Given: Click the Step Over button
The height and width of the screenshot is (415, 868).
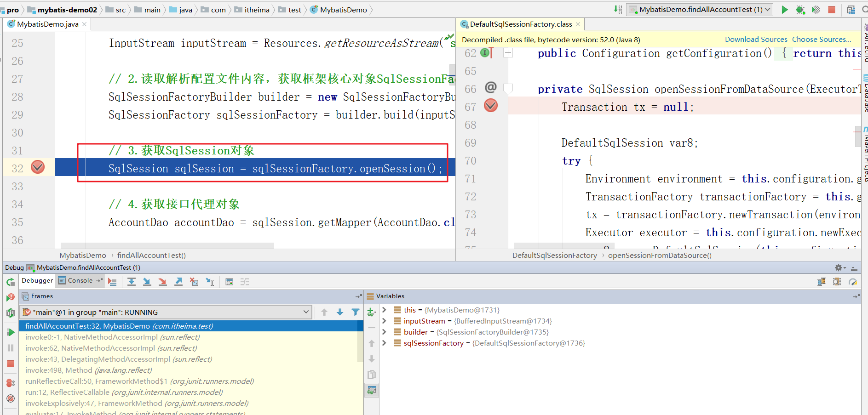Looking at the screenshot, I should 132,282.
